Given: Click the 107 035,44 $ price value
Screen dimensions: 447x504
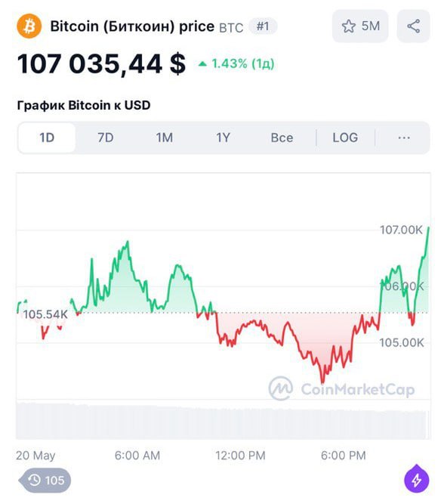Looking at the screenshot, I should pos(101,63).
